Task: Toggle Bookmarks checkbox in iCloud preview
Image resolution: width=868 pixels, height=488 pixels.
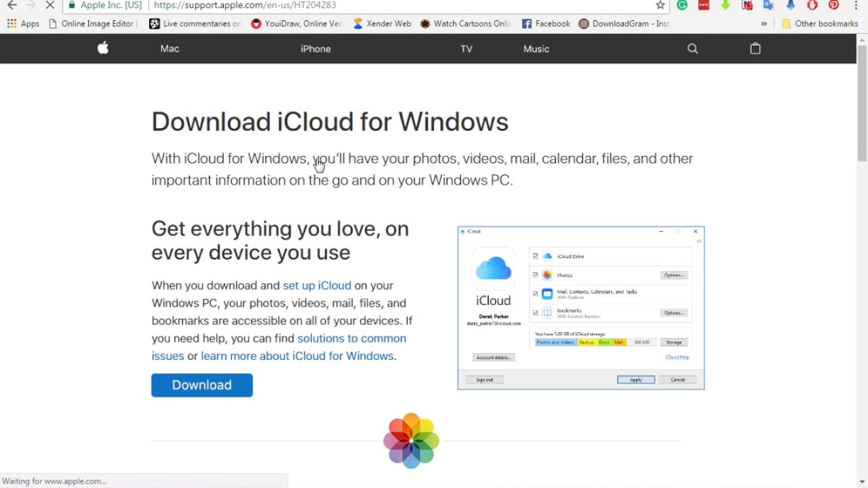Action: pos(536,313)
